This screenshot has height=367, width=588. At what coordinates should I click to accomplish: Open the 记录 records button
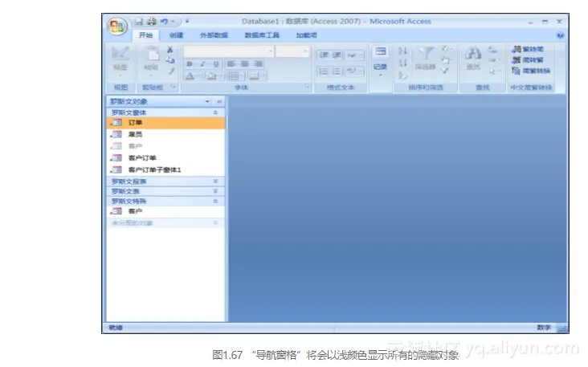pyautogui.click(x=380, y=62)
